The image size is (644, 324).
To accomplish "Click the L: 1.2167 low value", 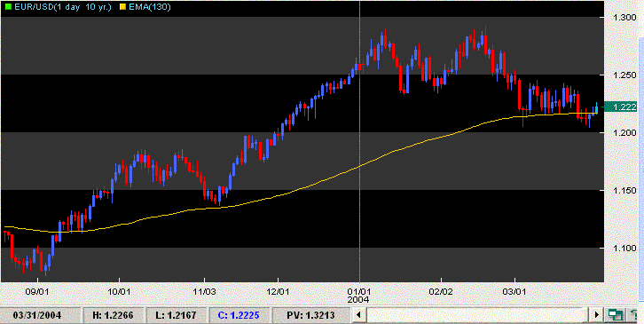I will 176,315.
